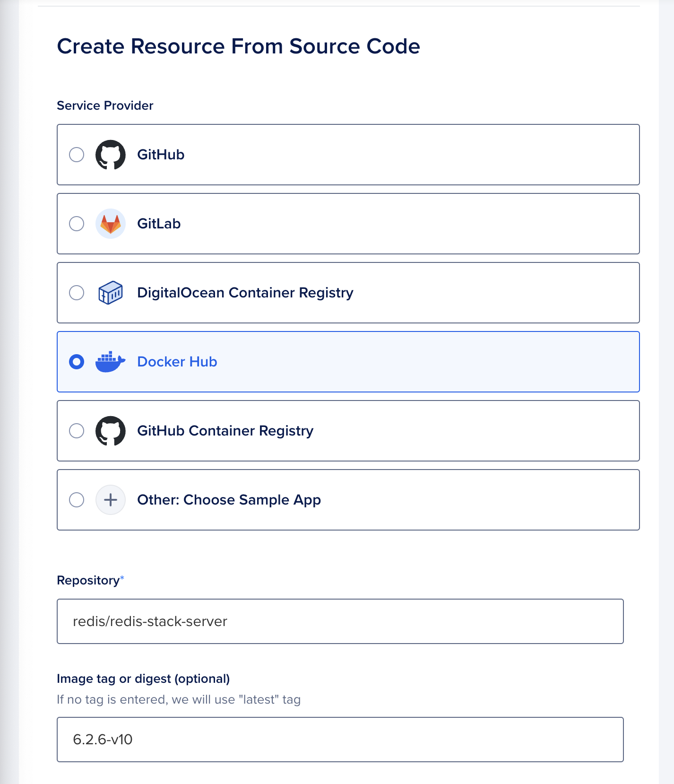
Task: Click the Docker Hub whale icon
Action: point(110,362)
